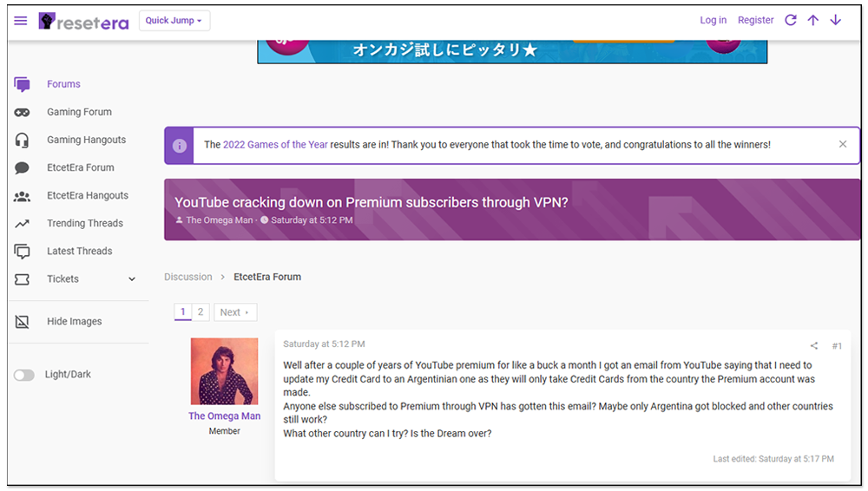Jump to top with up arrow icon

813,20
